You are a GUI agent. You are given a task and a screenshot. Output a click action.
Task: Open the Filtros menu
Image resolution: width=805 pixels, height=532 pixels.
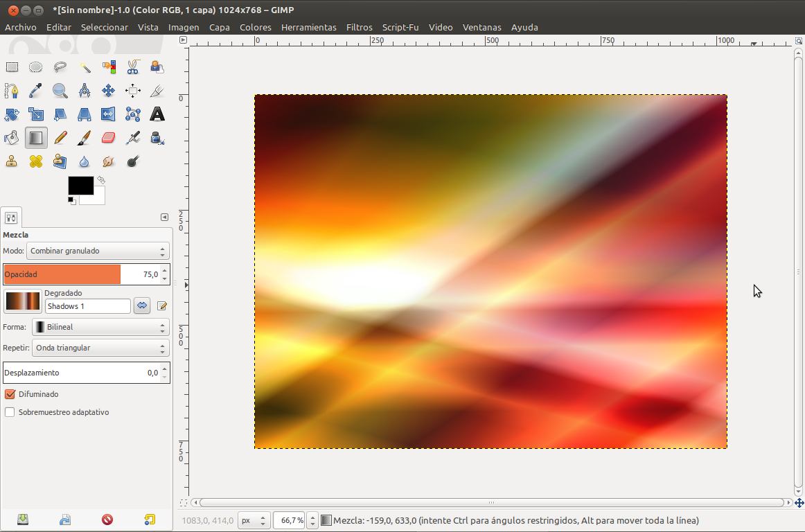[x=359, y=27]
